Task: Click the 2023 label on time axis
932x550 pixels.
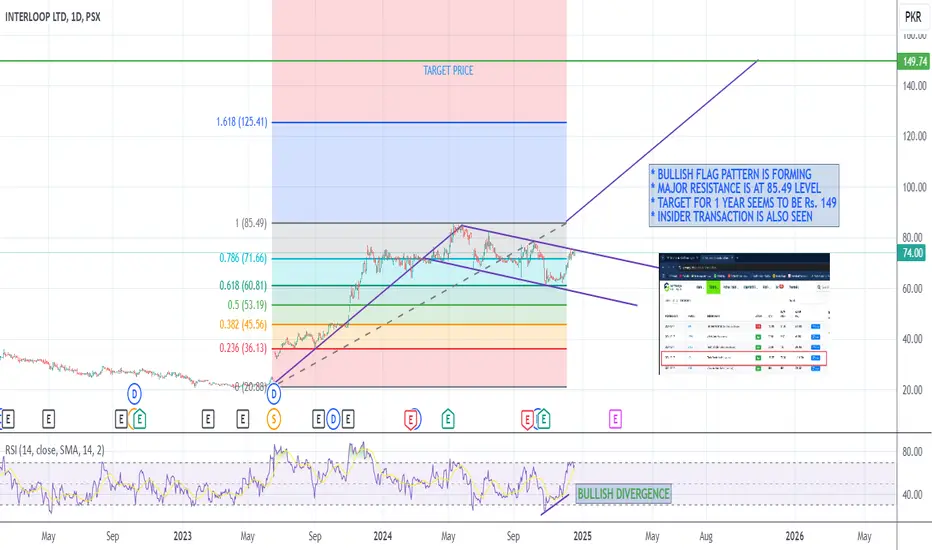Action: pos(182,536)
